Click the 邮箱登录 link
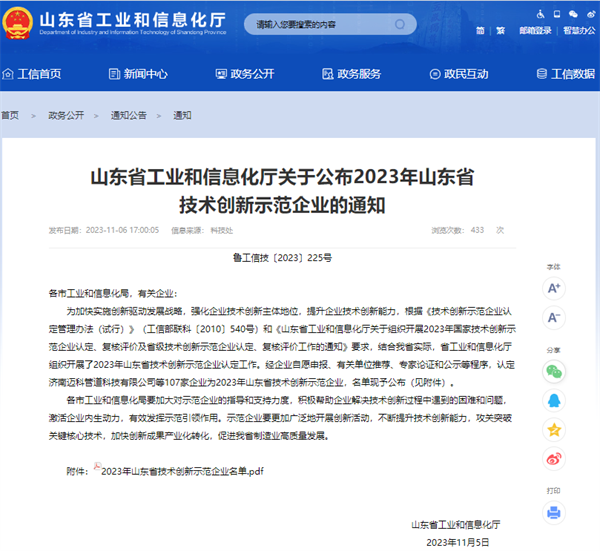The image size is (600, 551). pos(535,30)
